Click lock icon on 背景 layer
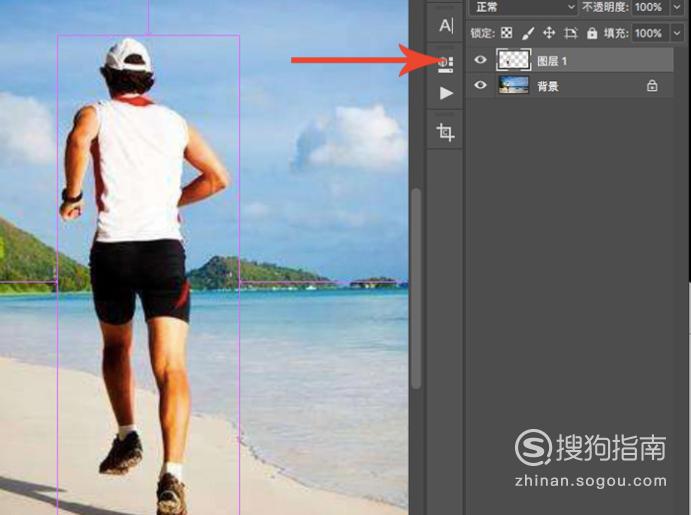Viewport: 691px width, 515px height. tap(652, 85)
